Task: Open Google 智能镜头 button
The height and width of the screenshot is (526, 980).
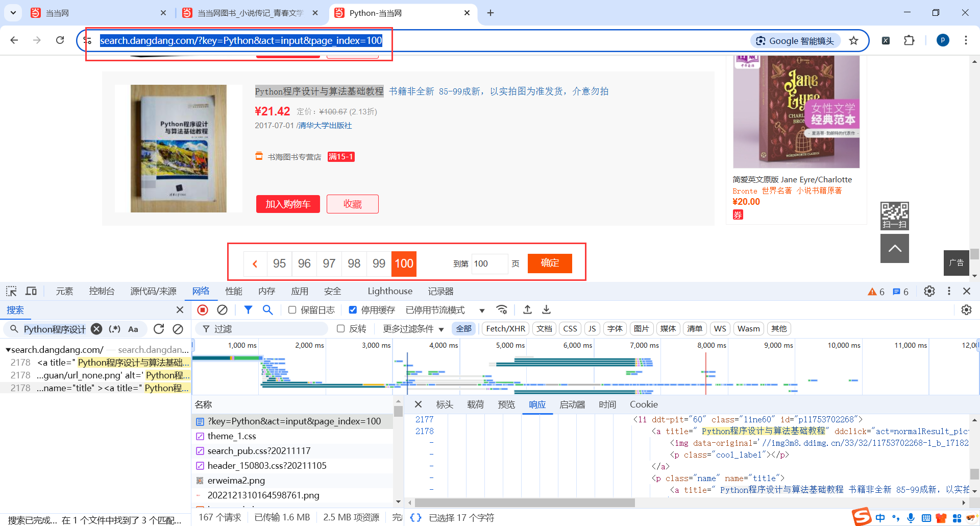Action: pos(795,41)
